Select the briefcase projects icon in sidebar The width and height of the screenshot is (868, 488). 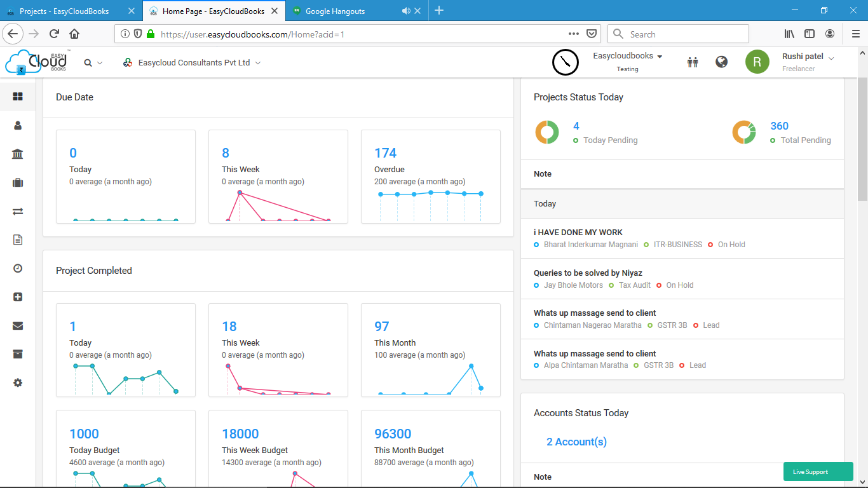(x=18, y=183)
